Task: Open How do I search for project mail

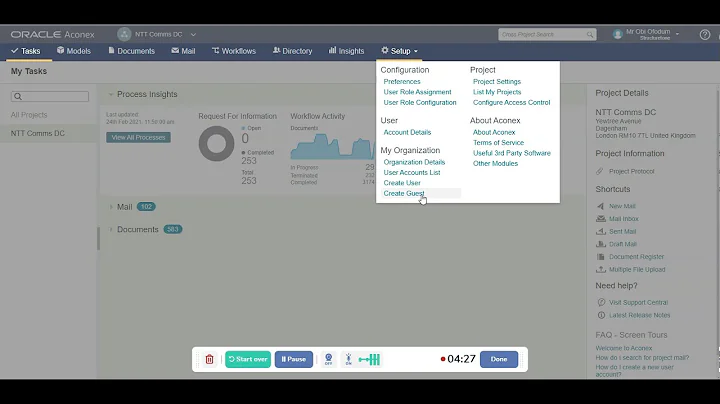Action: tap(642, 358)
